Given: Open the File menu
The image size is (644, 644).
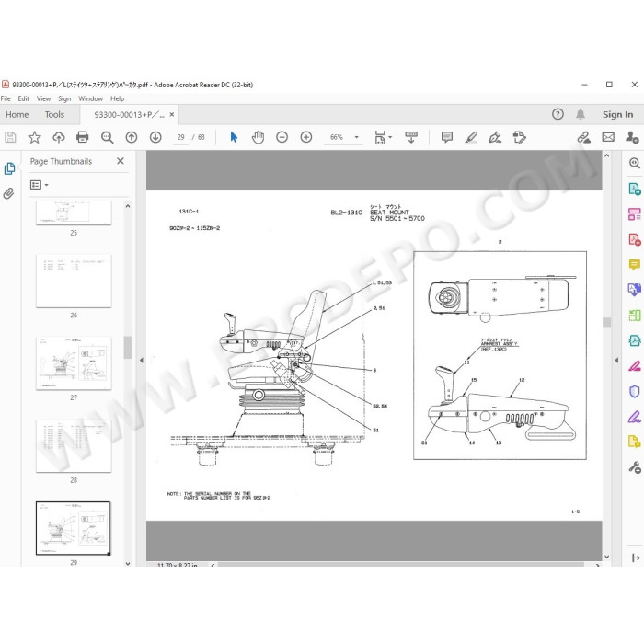Looking at the screenshot, I should [x=6, y=98].
